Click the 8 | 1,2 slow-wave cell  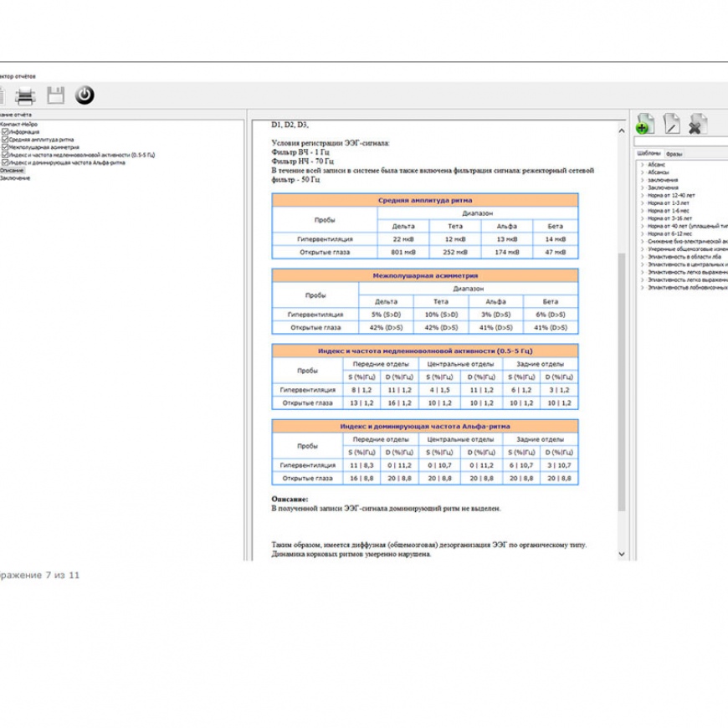point(361,390)
